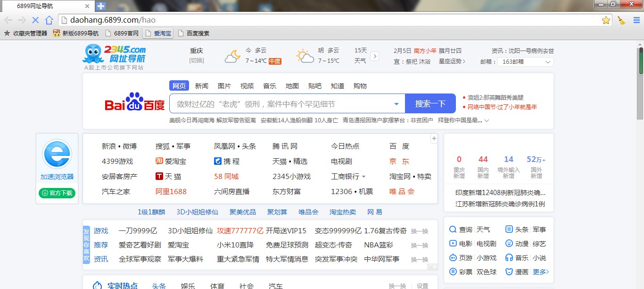The width and height of the screenshot is (644, 289).
Task: Expand the trending news chevron below search
Action: [487, 121]
